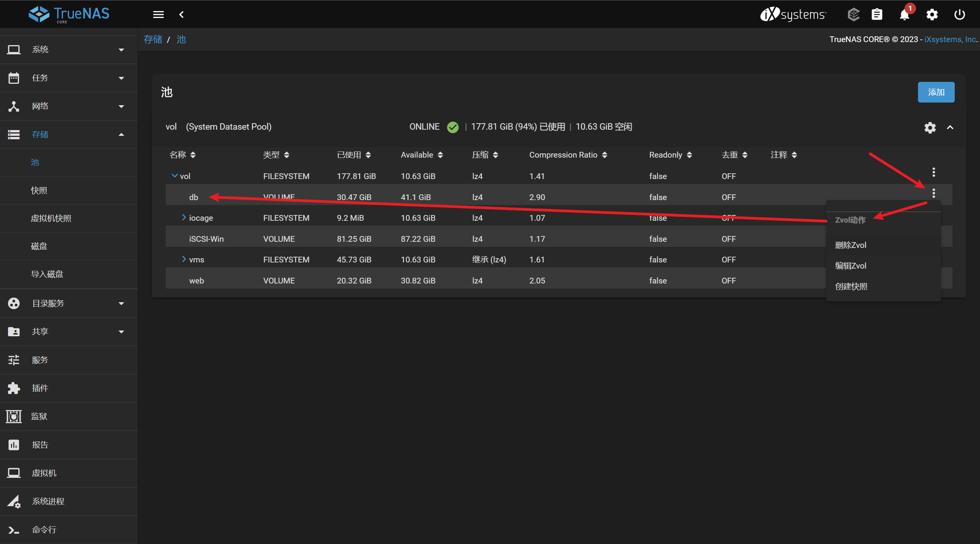980x544 pixels.
Task: Select 删除Zvol from the context menu
Action: 851,245
